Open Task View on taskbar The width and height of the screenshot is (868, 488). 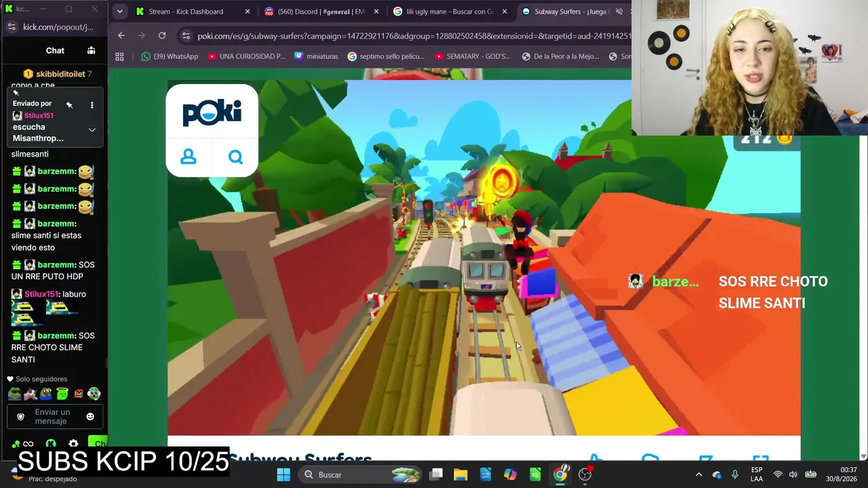click(x=436, y=474)
